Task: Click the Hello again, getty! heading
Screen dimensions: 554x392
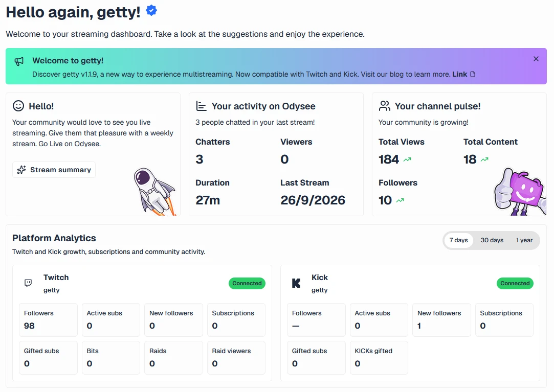Action: [x=73, y=12]
